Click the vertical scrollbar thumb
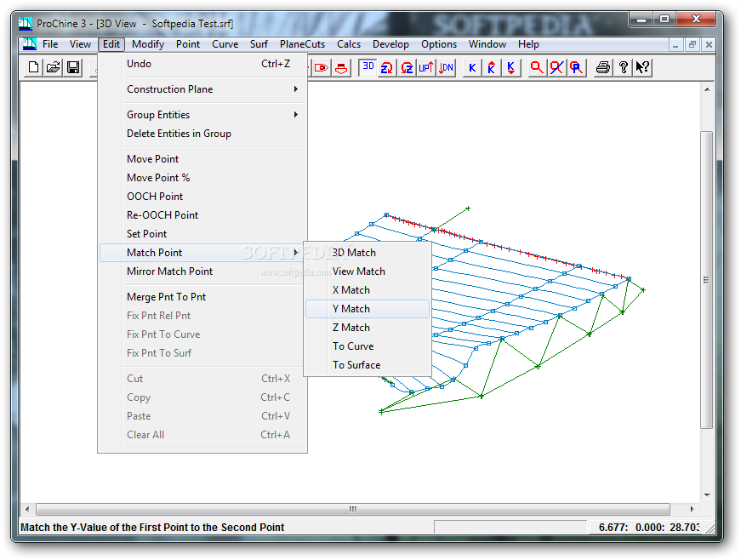Screen dimensions: 741x560 coord(707,280)
